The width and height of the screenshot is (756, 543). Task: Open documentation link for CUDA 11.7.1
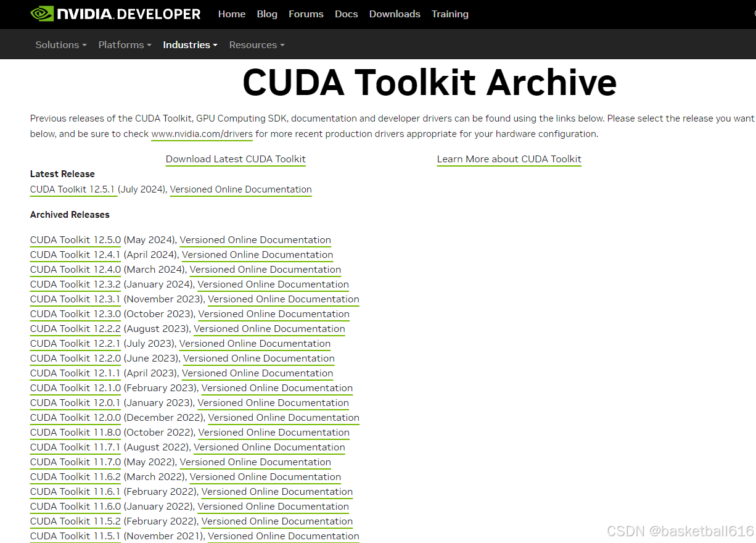269,447
